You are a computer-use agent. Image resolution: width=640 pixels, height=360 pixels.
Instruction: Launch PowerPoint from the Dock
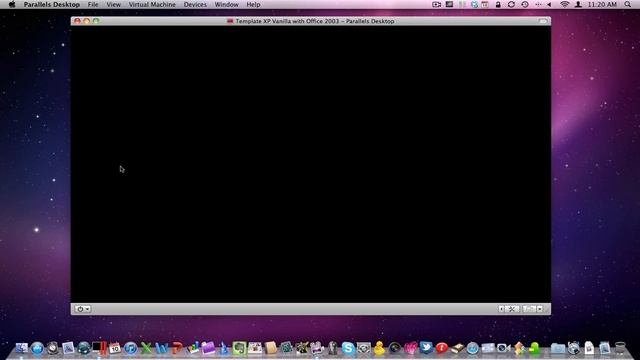click(177, 348)
